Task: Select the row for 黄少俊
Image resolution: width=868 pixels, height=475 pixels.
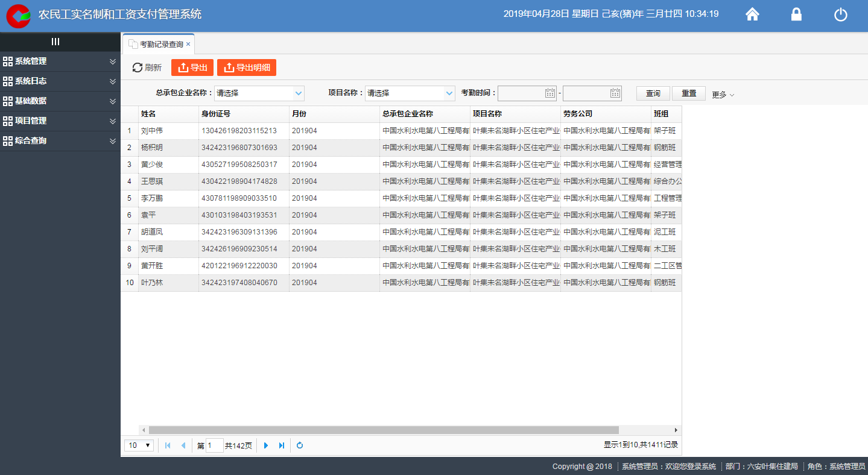Action: tap(401, 165)
